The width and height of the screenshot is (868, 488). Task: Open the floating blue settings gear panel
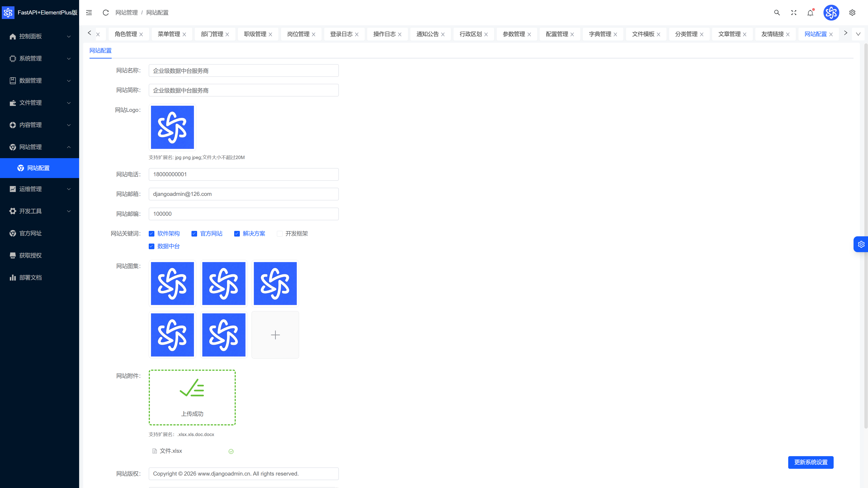861,244
